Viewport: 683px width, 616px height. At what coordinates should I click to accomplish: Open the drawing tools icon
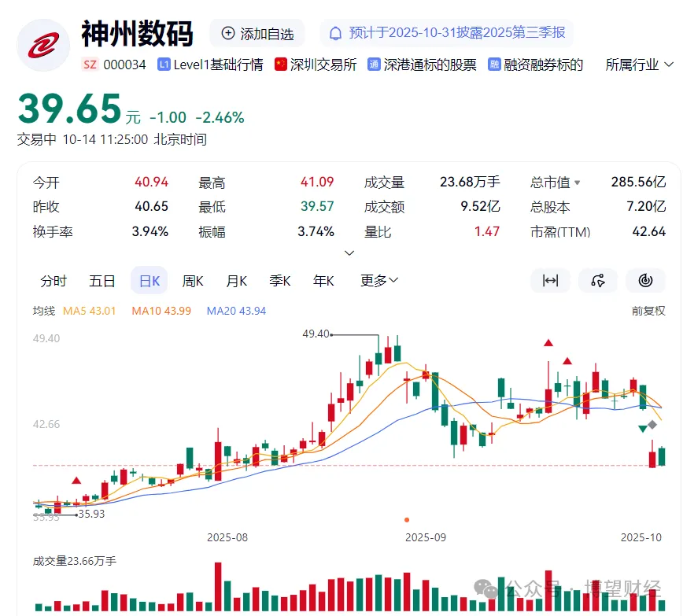[x=598, y=281]
